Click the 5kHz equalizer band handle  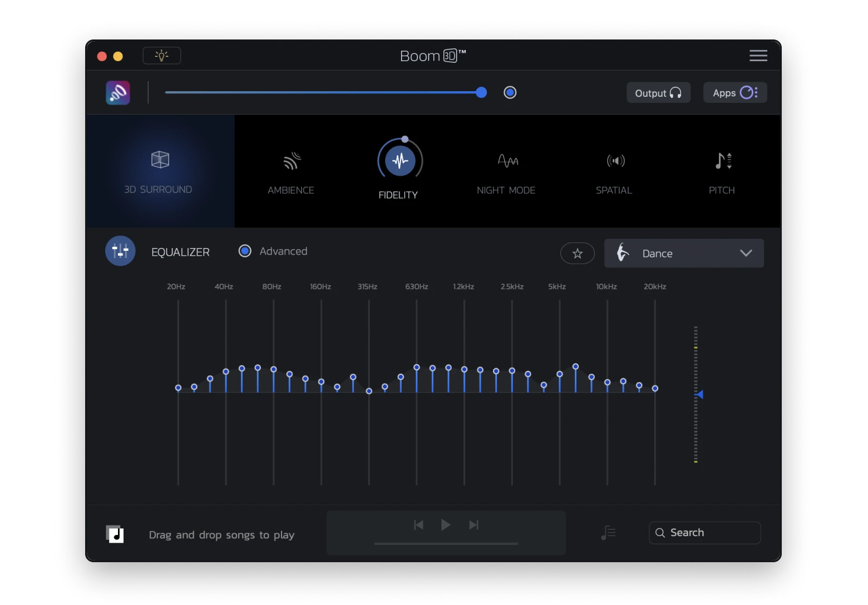pyautogui.click(x=560, y=374)
